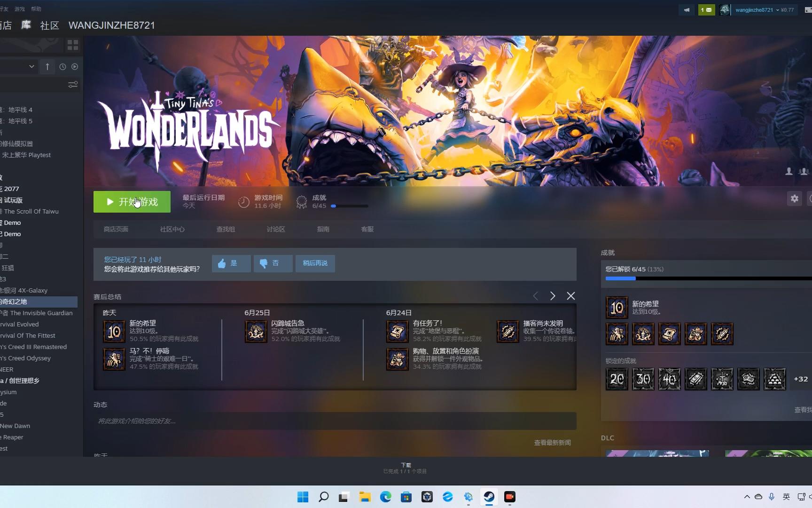Open the wangjinzhe8721 account dropdown
812x508 pixels.
(757, 10)
